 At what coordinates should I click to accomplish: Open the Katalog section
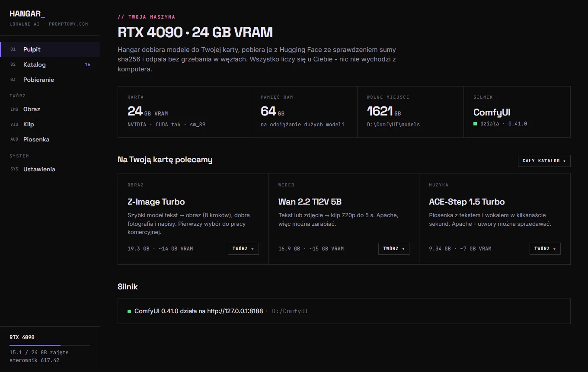click(x=50, y=64)
